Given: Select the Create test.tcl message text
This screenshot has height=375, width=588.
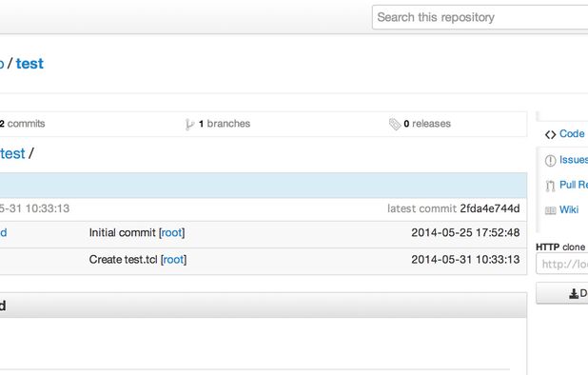Looking at the screenshot, I should tap(123, 260).
